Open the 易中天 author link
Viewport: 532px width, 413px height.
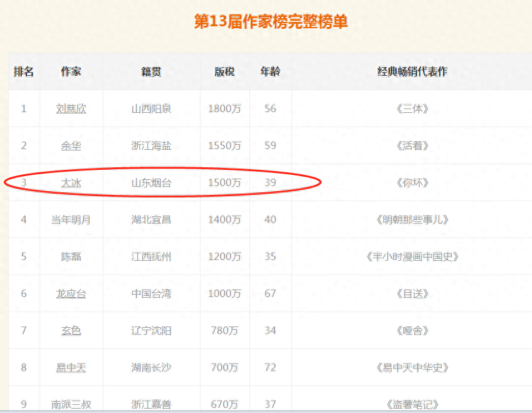click(x=71, y=367)
